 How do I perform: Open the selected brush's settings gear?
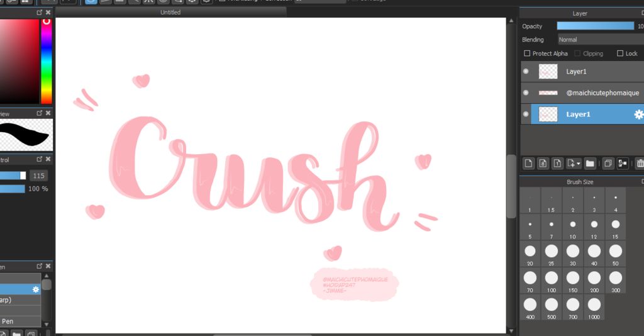(x=36, y=289)
